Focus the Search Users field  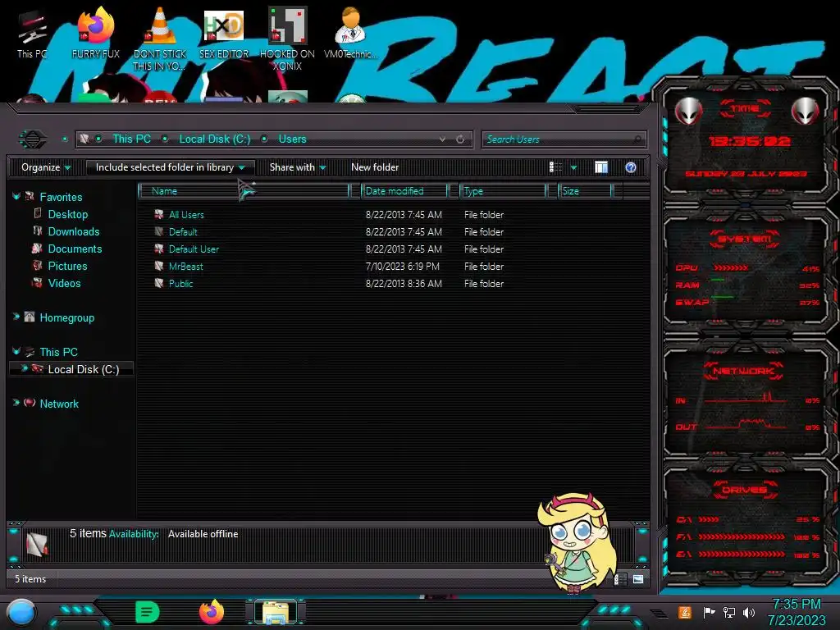564,139
